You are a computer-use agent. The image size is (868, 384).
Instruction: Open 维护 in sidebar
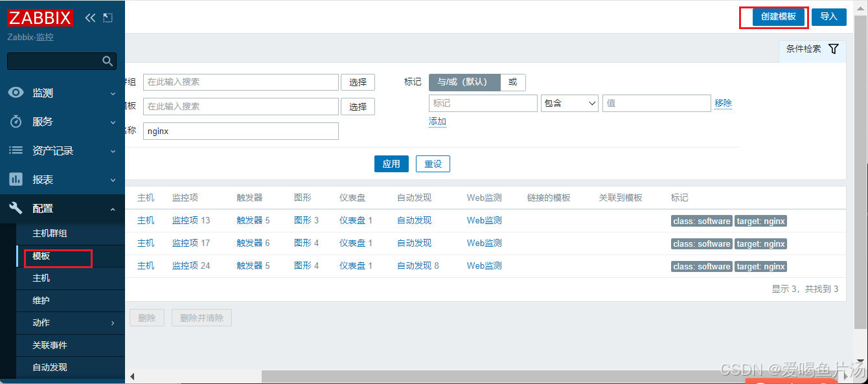pyautogui.click(x=41, y=300)
